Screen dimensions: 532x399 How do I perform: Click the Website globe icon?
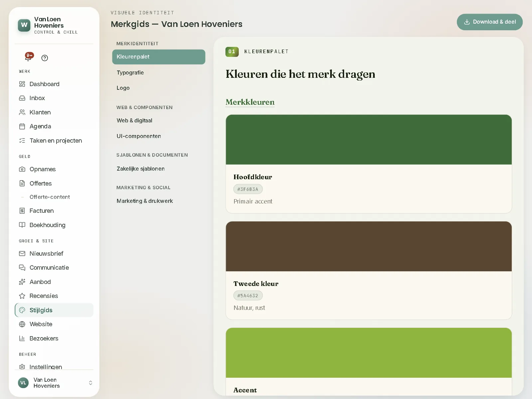tap(22, 324)
